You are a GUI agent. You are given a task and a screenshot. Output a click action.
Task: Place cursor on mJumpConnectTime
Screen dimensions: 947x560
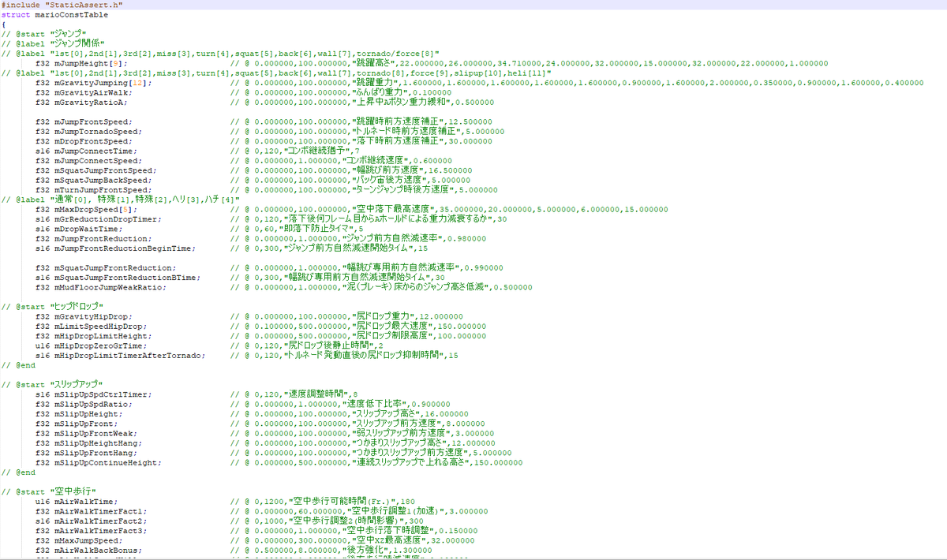click(x=94, y=151)
